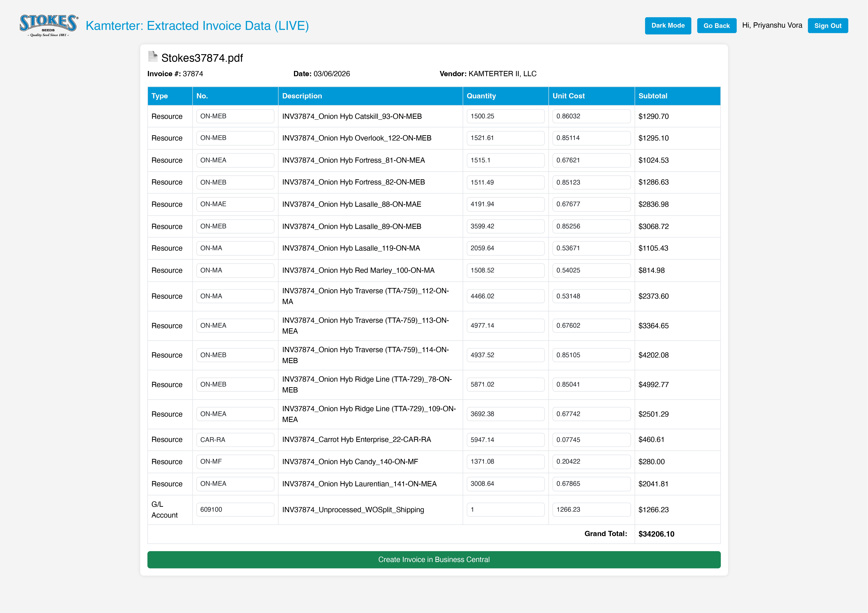Click the Carrot Hyb Enterprise description
Image resolution: width=868 pixels, height=613 pixels.
(357, 440)
